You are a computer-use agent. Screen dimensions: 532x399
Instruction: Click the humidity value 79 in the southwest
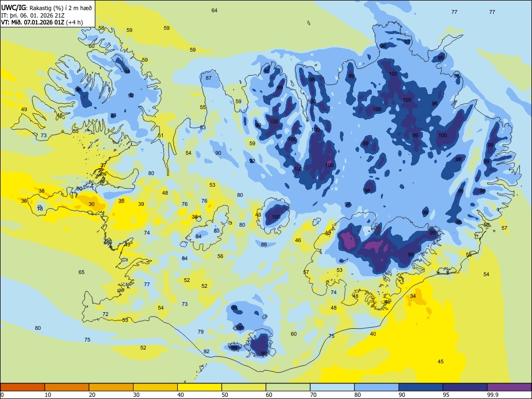coord(201,332)
